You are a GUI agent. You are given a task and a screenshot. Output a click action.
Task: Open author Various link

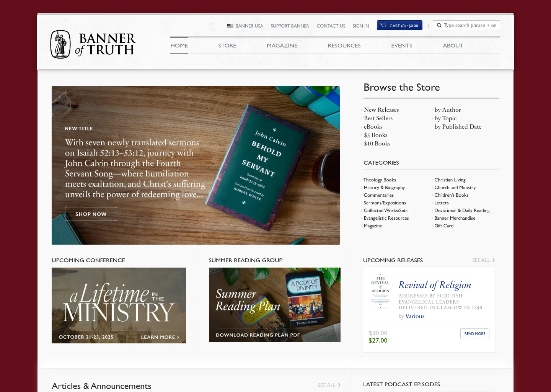415,316
